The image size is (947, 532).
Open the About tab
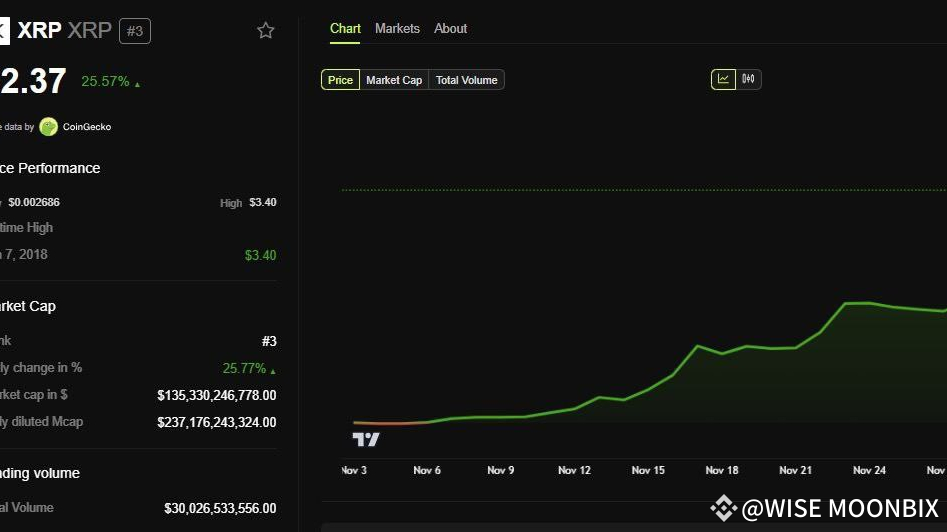[450, 28]
